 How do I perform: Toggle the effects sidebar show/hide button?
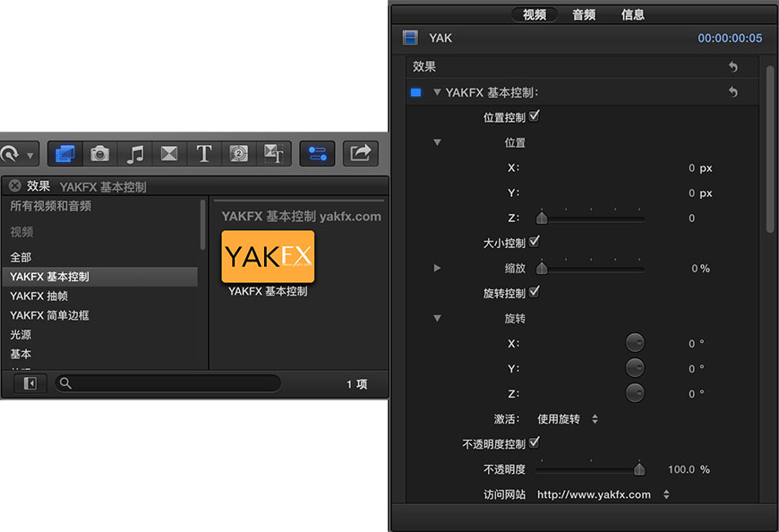(x=30, y=383)
